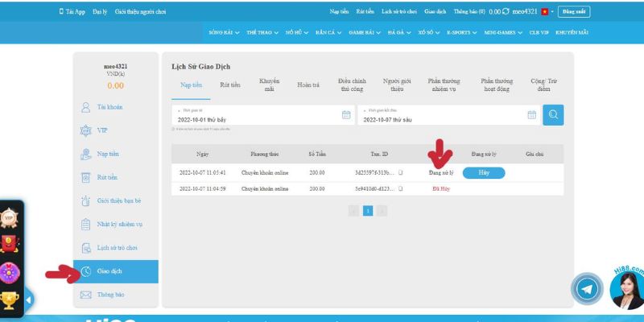Copy the first transaction ID
The image size is (644, 322).
401,172
